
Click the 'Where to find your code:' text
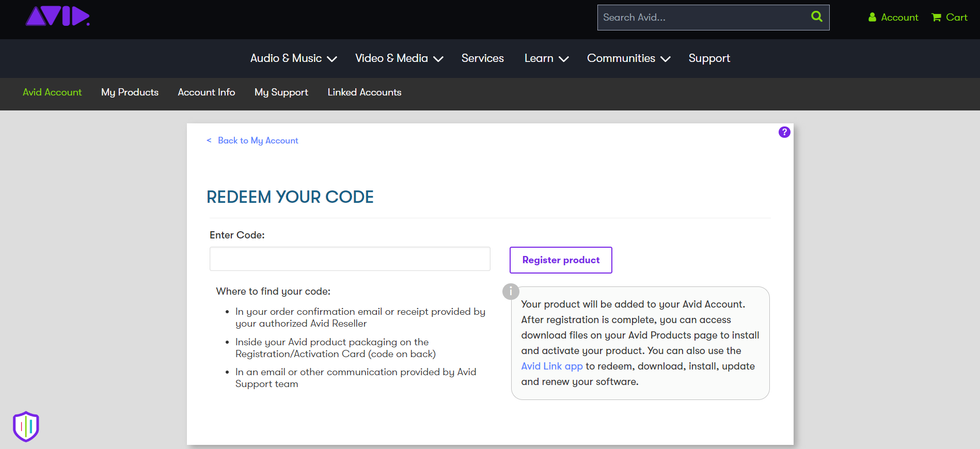click(273, 292)
